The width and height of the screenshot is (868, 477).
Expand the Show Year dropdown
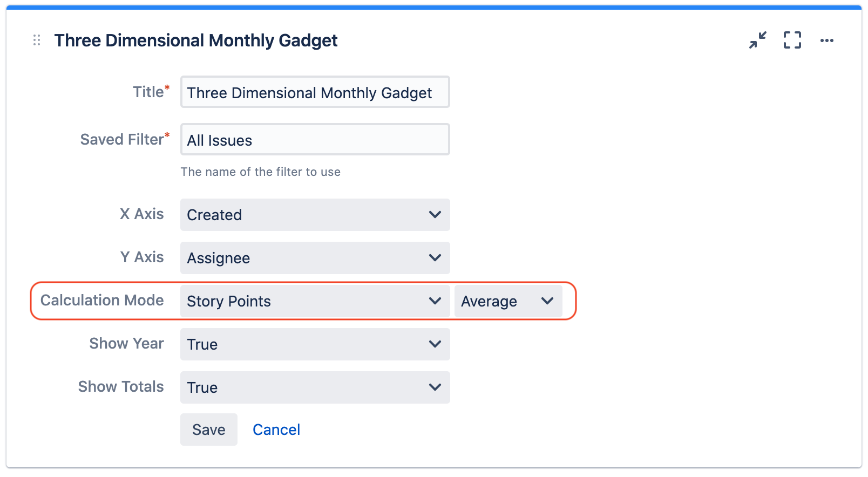[x=315, y=344]
